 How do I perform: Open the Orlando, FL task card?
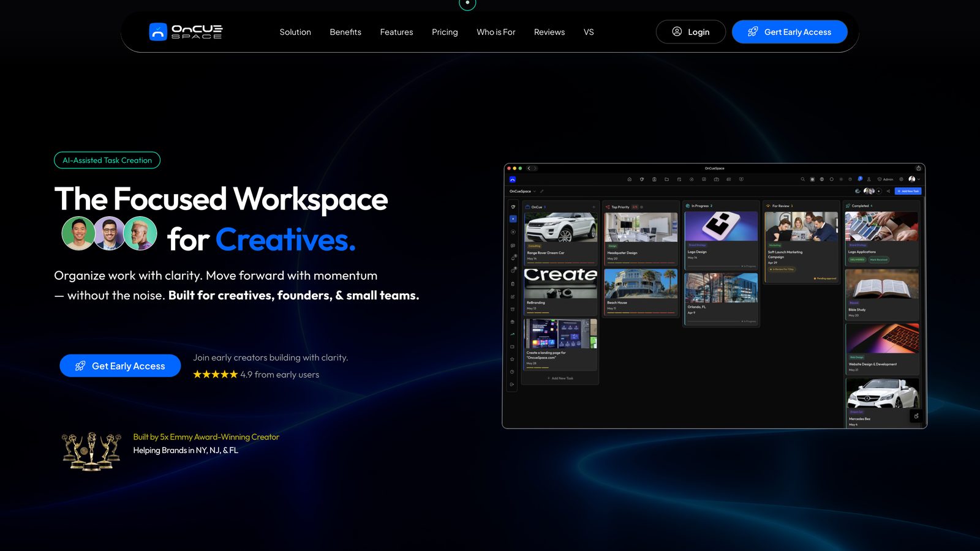(x=721, y=299)
